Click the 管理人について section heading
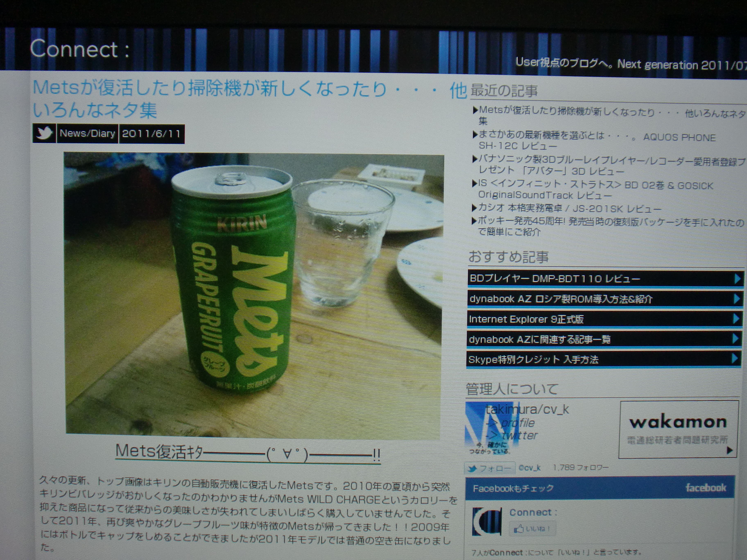747x560 pixels. click(x=512, y=389)
